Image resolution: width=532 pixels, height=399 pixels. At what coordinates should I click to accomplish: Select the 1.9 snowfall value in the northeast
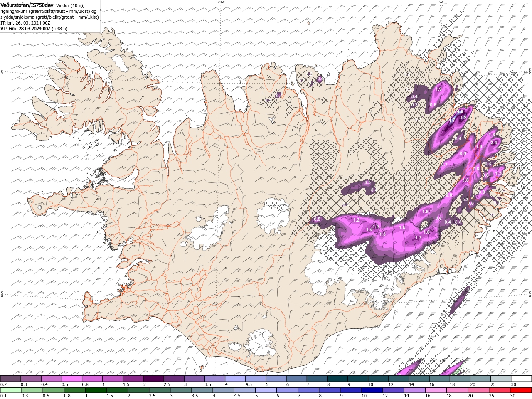tap(438, 89)
